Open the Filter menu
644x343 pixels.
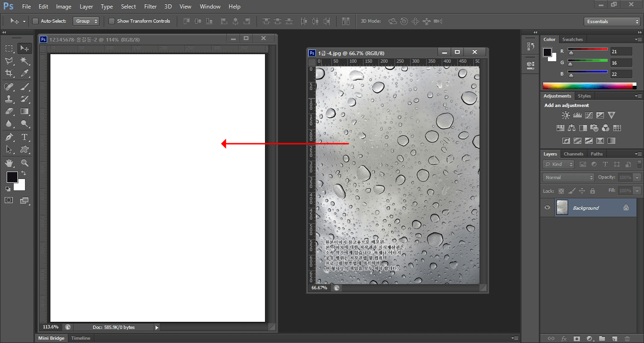pos(150,7)
